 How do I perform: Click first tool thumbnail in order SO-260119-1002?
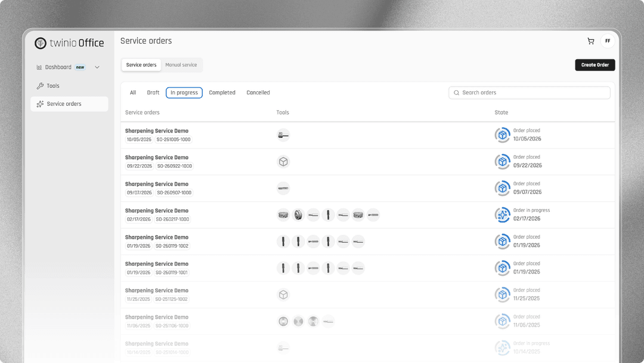[x=283, y=242]
